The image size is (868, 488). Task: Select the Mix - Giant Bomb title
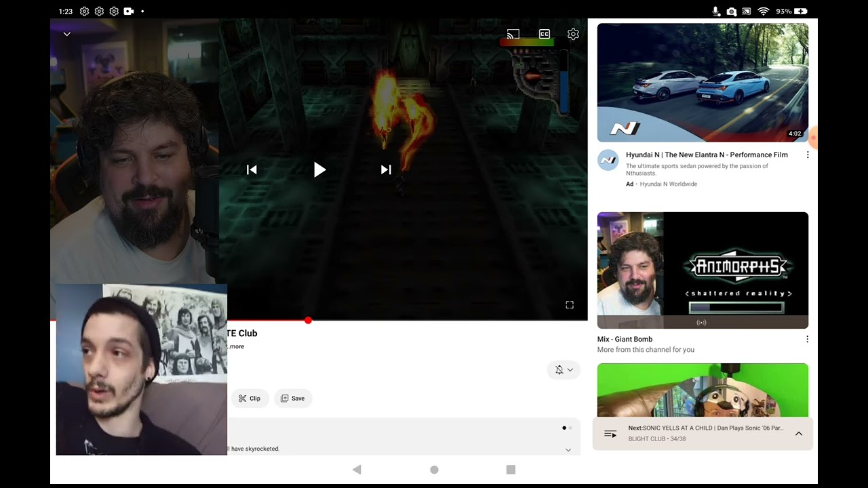625,339
